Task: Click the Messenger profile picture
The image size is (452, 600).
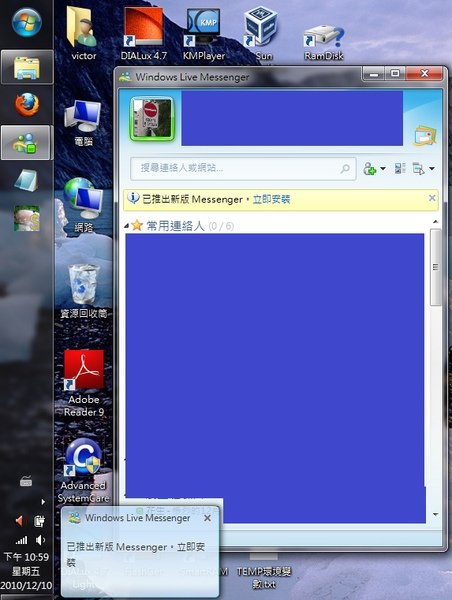Action: (x=152, y=118)
